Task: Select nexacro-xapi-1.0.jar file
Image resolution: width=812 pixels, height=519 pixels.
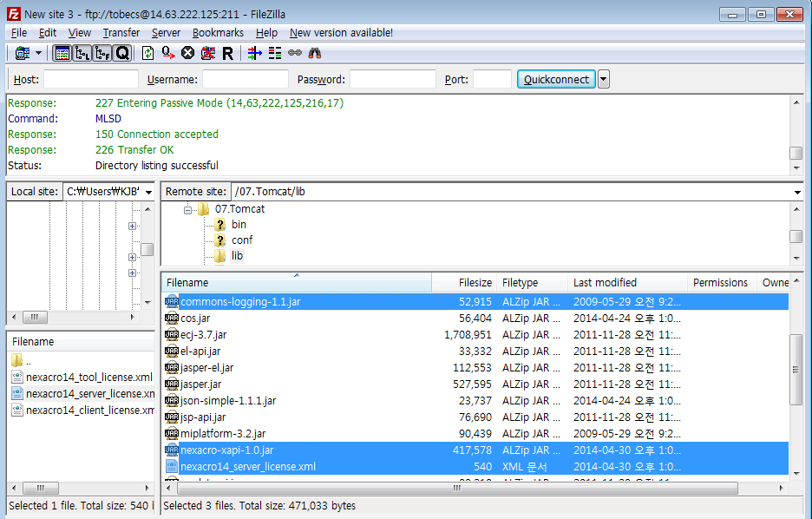Action: pyautogui.click(x=475, y=450)
